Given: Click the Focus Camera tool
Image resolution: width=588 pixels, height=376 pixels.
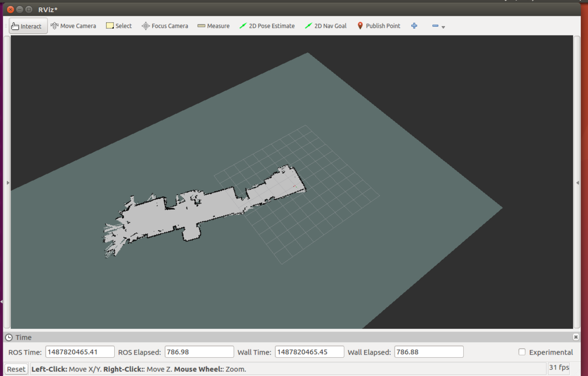Looking at the screenshot, I should click(x=165, y=26).
